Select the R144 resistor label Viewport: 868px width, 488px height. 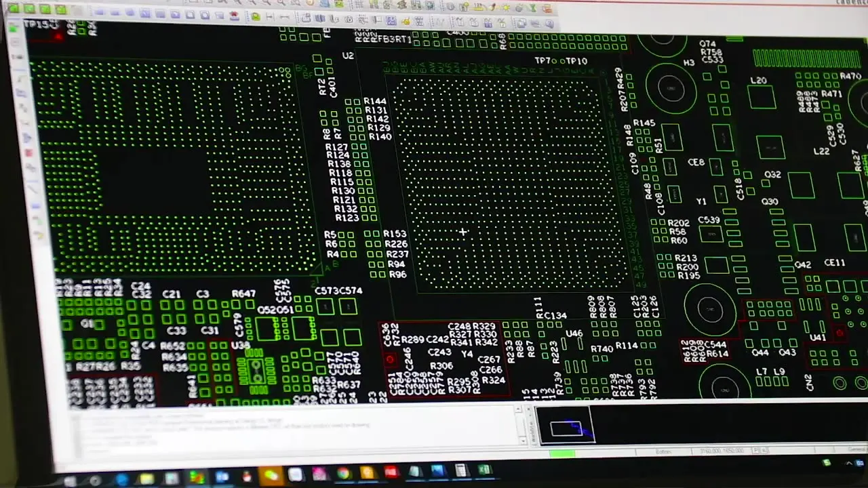tap(376, 102)
